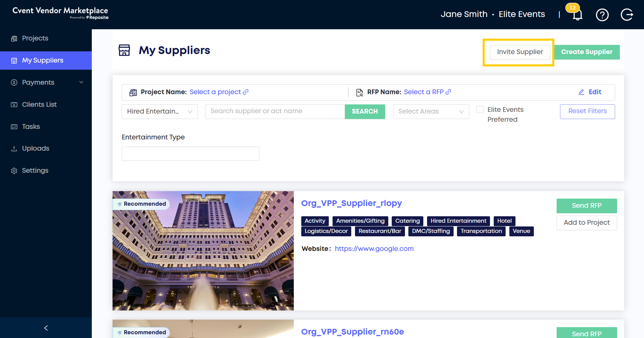Open Settings in the sidebar
This screenshot has width=644, height=338.
[x=46, y=171]
